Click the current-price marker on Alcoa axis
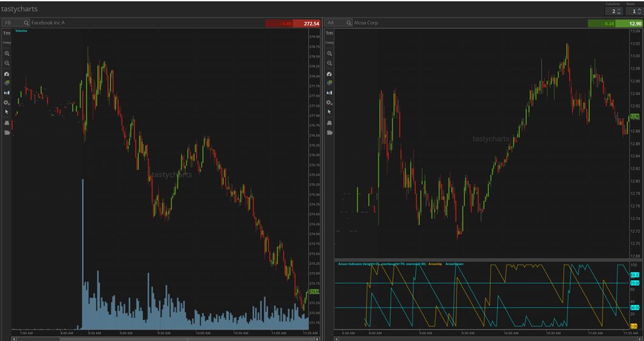This screenshot has width=644, height=341. (635, 116)
